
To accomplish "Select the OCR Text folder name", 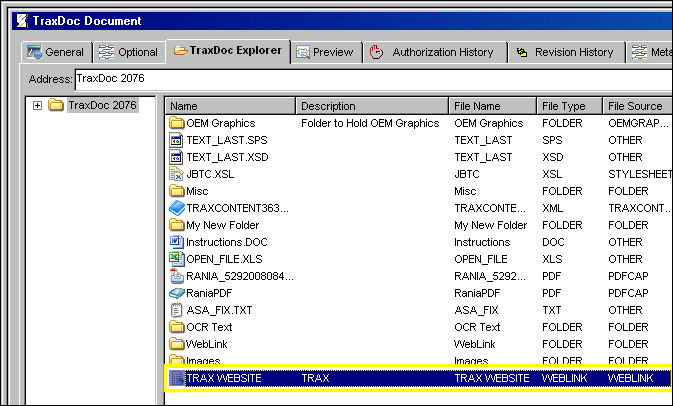I will pyautogui.click(x=209, y=327).
